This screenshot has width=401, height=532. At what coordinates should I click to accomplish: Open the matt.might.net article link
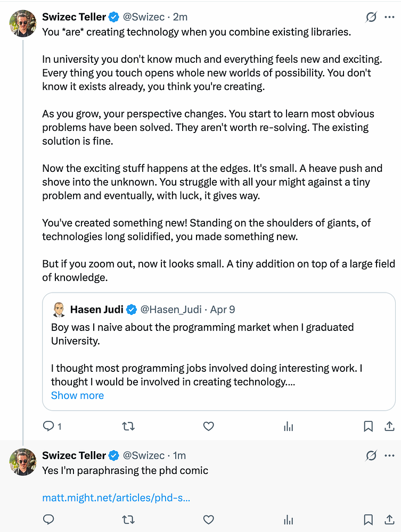pyautogui.click(x=116, y=498)
